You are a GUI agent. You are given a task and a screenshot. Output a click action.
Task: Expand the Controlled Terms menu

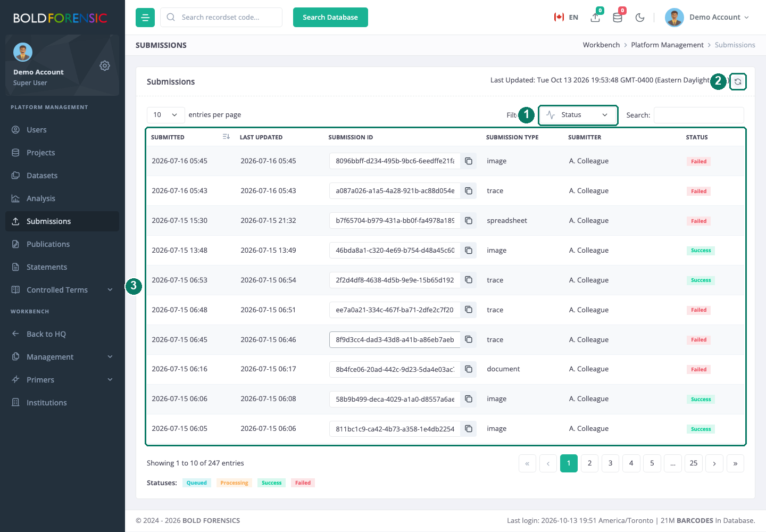pyautogui.click(x=62, y=290)
